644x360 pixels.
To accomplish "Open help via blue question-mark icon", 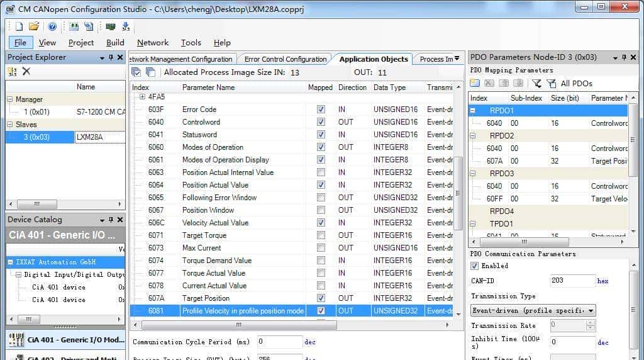I will pos(53,26).
